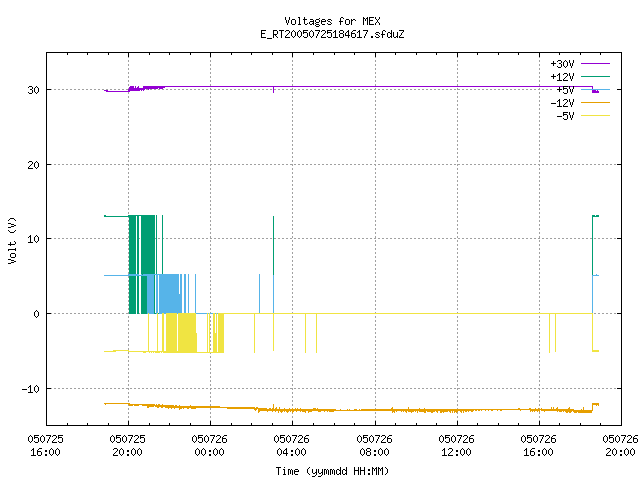
Task: Click the x-axis label '050726 20:00'
Action: 620,446
